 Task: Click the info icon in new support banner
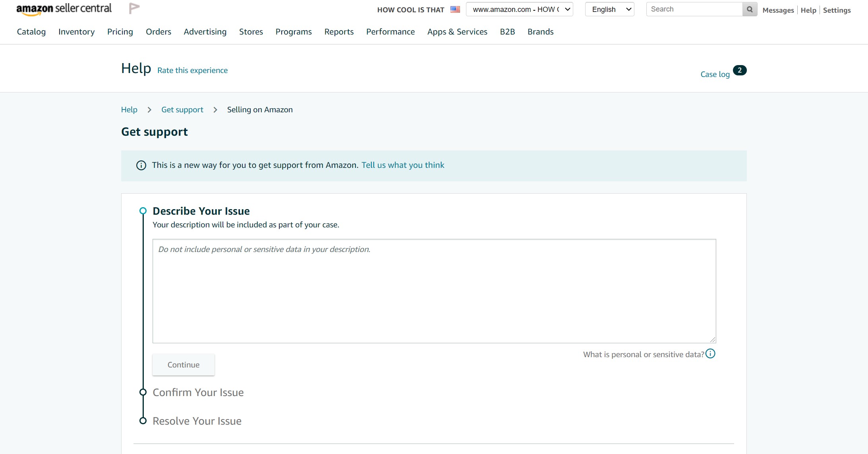point(141,165)
